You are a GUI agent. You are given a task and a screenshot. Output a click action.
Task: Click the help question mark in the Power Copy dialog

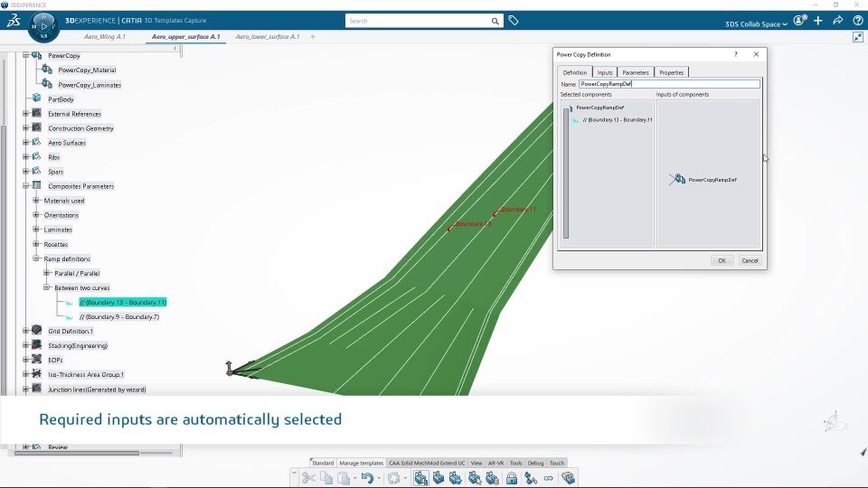point(736,54)
